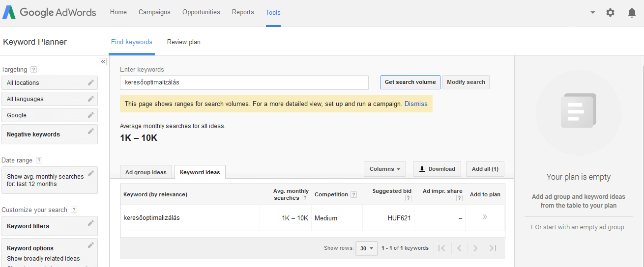This screenshot has width=644, height=267.
Task: Select the Ad group ideas tab
Action: [x=146, y=172]
